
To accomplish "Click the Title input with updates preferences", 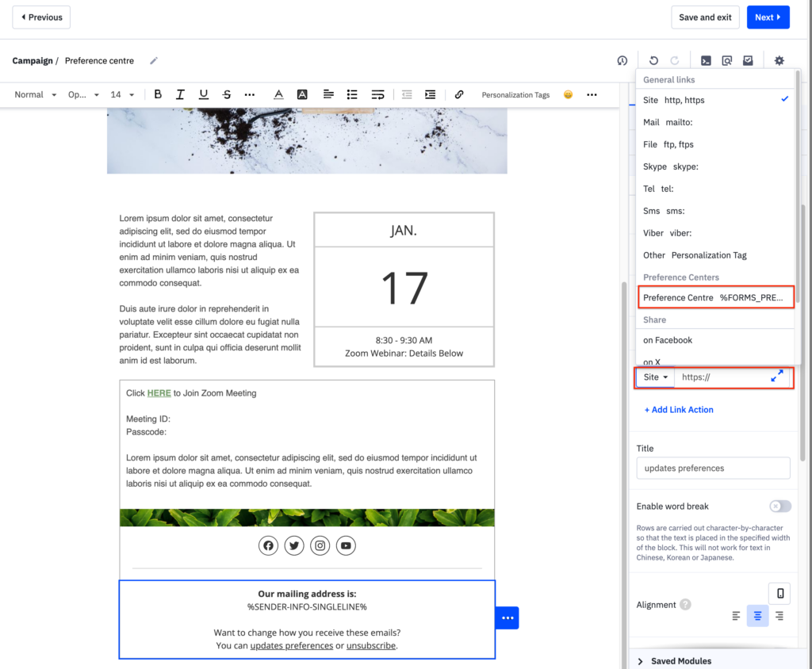I will tap(713, 468).
